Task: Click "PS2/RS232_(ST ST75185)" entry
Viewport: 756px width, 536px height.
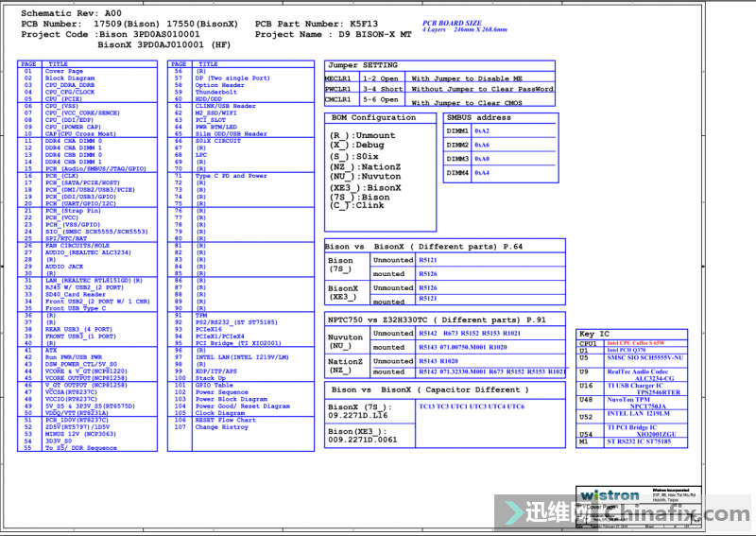Action: [236, 322]
